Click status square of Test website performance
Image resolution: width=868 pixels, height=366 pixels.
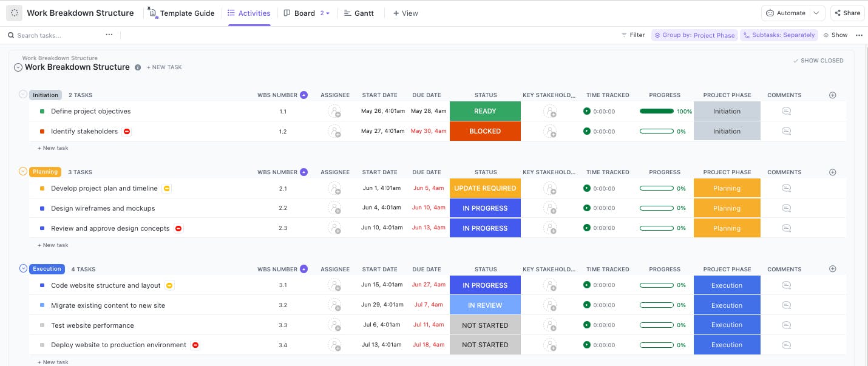pyautogui.click(x=42, y=325)
